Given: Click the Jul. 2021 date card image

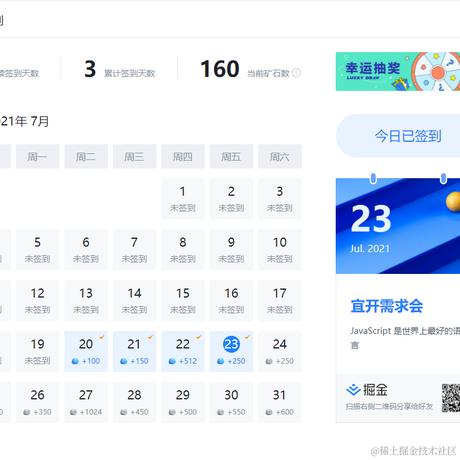Looking at the screenshot, I should coord(398,226).
